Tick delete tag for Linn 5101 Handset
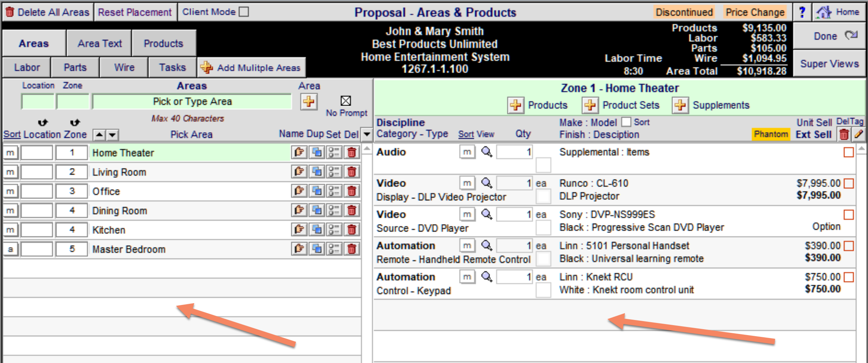The height and width of the screenshot is (363, 868). coord(849,246)
